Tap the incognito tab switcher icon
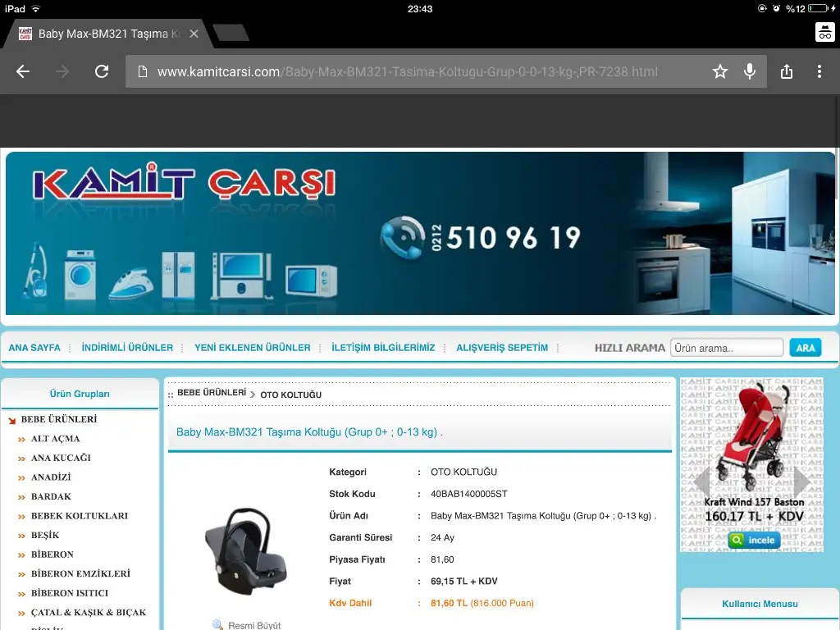The image size is (840, 630). tap(825, 32)
